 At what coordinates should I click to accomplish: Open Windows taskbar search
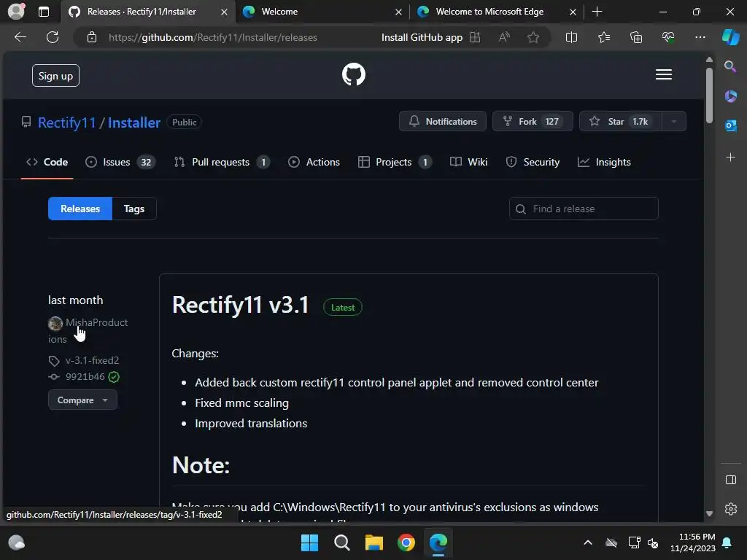[341, 542]
